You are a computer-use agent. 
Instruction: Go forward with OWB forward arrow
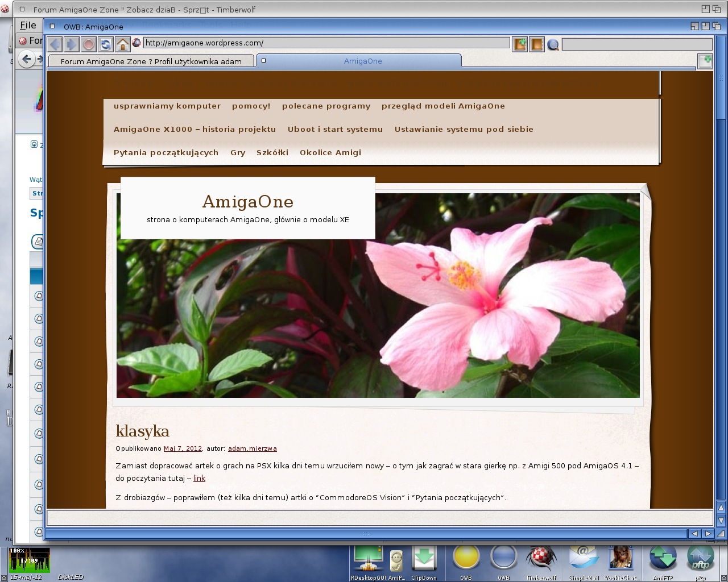point(72,44)
